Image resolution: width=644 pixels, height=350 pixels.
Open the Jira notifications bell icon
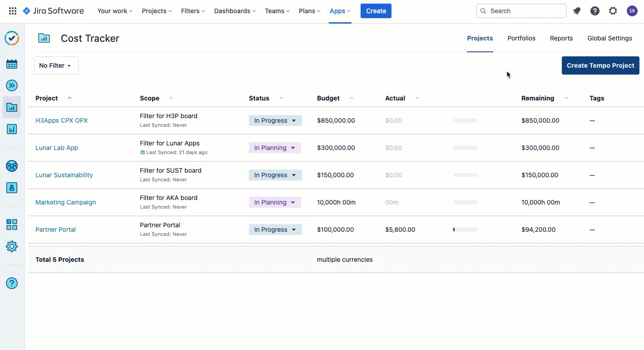(577, 10)
